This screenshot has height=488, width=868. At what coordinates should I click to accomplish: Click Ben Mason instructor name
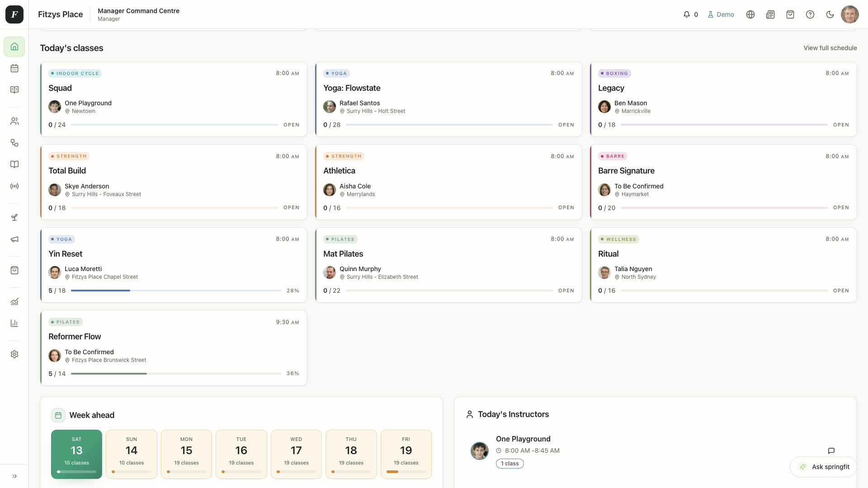coord(630,103)
